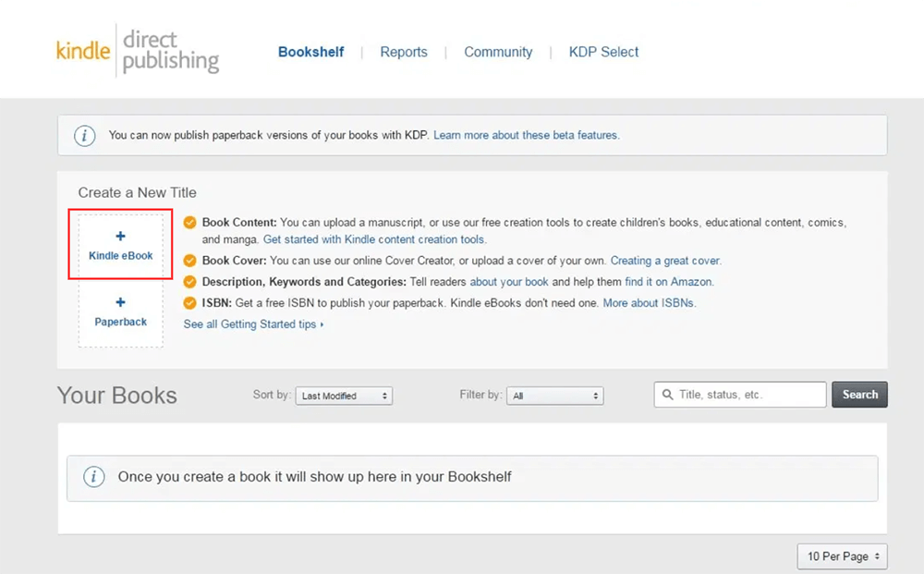This screenshot has height=574, width=924.
Task: Click the orange checkmark beside Book Content
Action: (x=190, y=223)
